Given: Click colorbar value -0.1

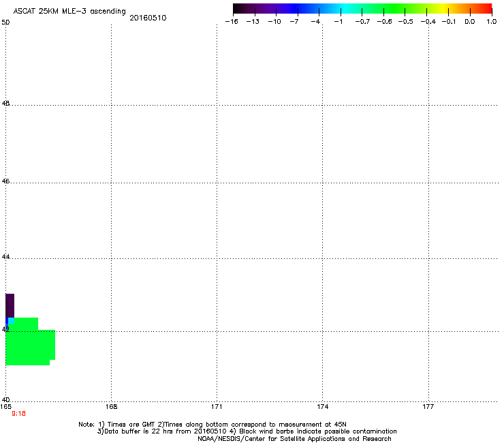Looking at the screenshot, I should (449, 22).
